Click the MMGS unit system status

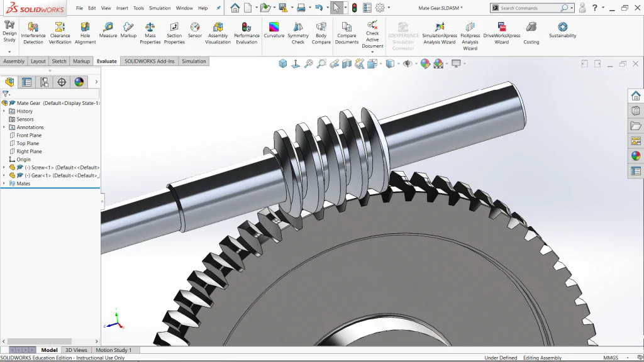610,358
